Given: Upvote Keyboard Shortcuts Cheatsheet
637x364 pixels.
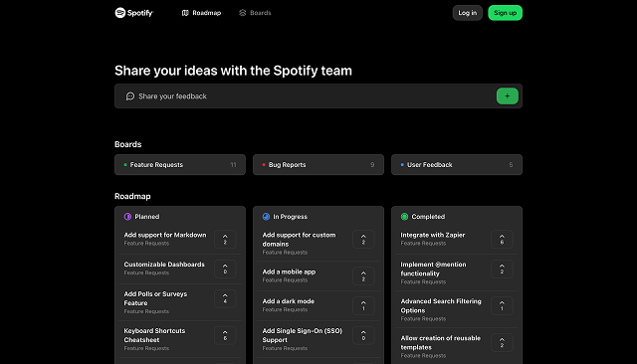Looking at the screenshot, I should 225,335.
